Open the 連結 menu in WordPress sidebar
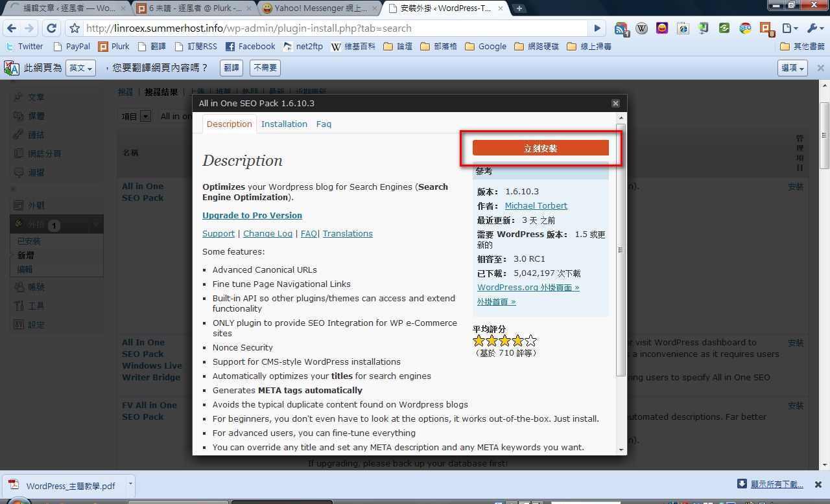This screenshot has height=504, width=830. click(x=36, y=134)
